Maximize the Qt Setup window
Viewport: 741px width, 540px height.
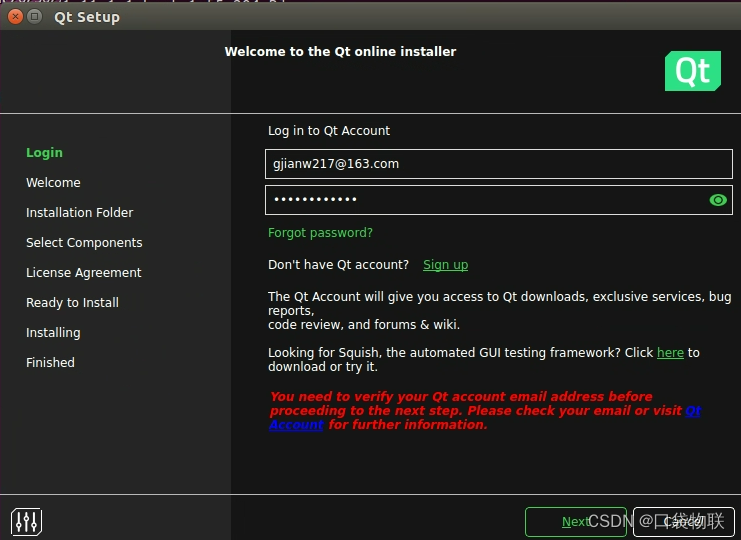tap(34, 17)
